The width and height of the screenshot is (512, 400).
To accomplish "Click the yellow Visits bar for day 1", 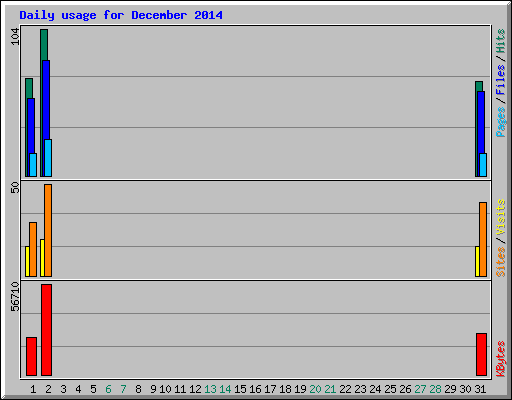I will 27,262.
